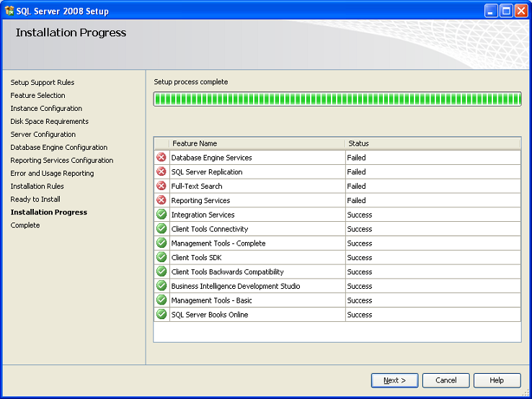The image size is (532, 399).
Task: Click the green check beside Management Tools - Basic
Action: tap(161, 300)
